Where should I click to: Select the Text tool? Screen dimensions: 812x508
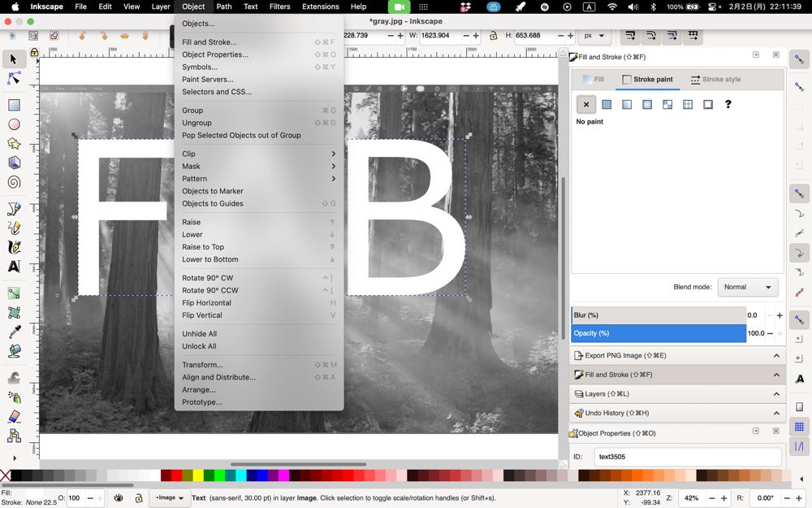click(14, 267)
